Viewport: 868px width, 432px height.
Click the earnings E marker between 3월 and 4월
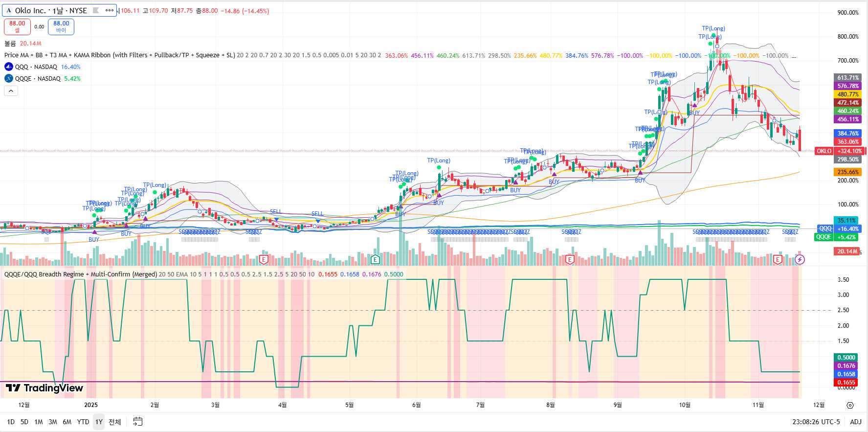click(x=264, y=259)
